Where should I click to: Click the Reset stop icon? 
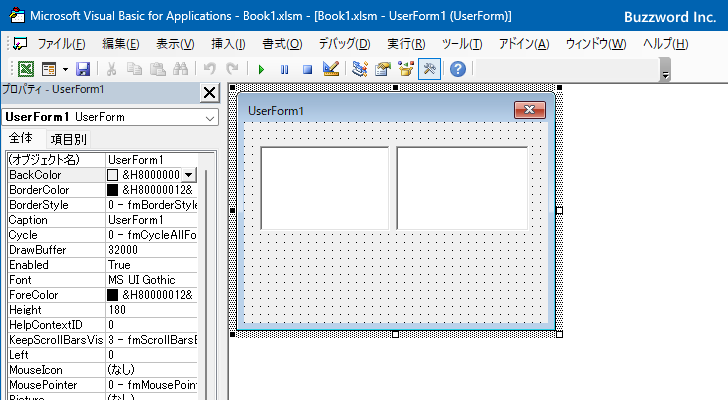click(x=307, y=70)
